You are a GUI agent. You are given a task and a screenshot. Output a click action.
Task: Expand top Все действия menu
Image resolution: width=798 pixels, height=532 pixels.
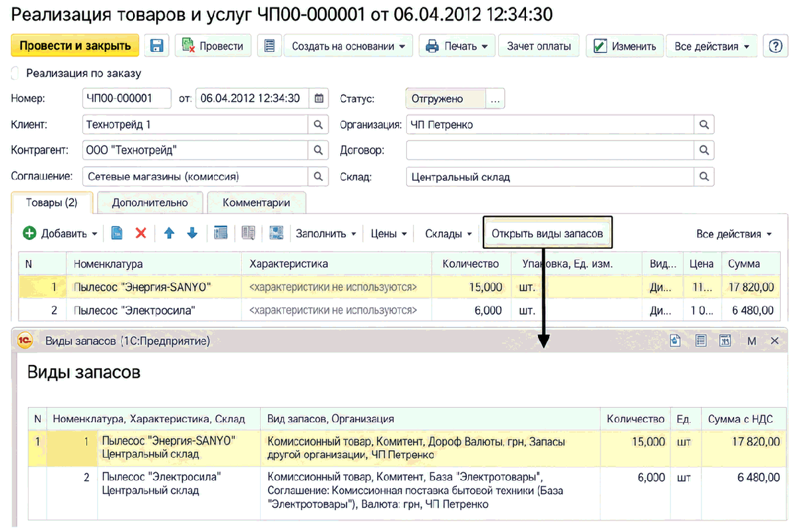click(x=712, y=46)
